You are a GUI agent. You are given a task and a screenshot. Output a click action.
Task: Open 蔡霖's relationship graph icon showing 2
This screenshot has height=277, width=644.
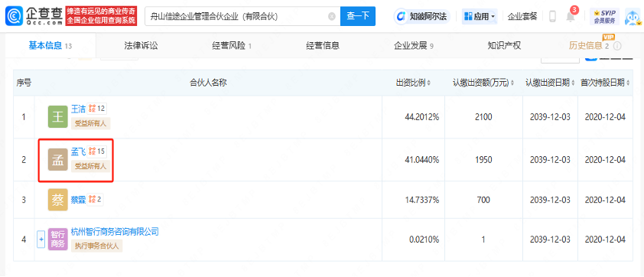pyautogui.click(x=95, y=200)
